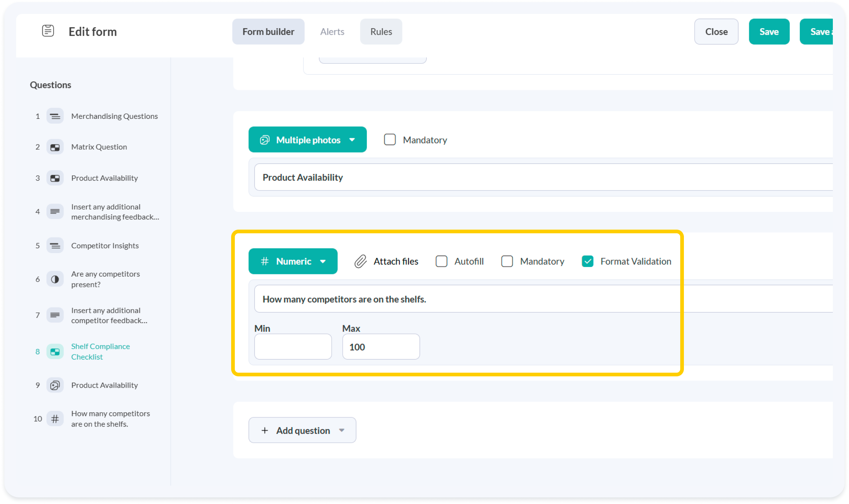Click the How many competitors question field
849x504 pixels.
(543, 299)
